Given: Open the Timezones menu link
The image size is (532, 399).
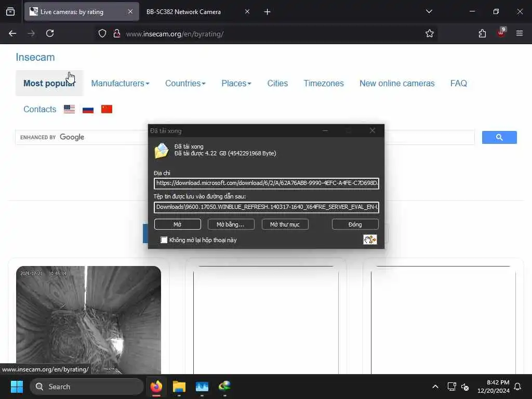Looking at the screenshot, I should (x=324, y=83).
